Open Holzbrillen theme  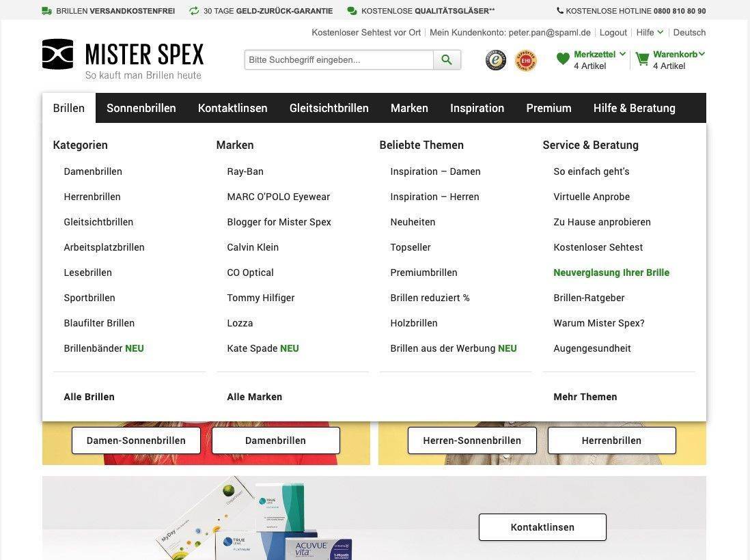pos(414,323)
